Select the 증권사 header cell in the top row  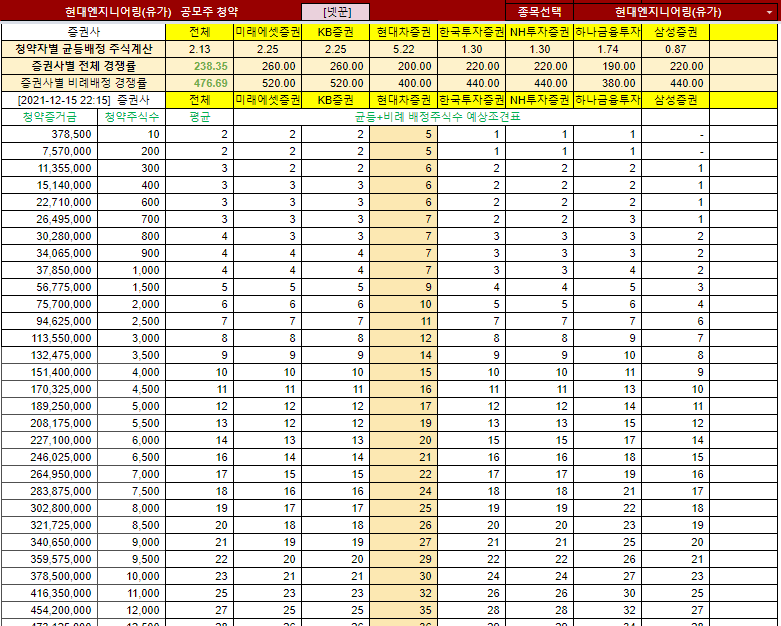[84, 32]
